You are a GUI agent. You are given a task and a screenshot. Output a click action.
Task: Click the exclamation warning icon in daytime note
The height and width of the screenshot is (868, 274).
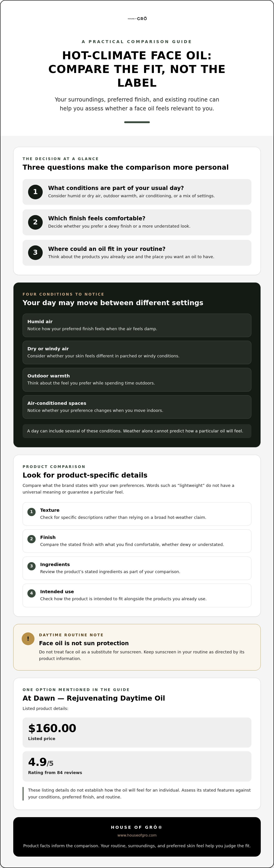[28, 639]
